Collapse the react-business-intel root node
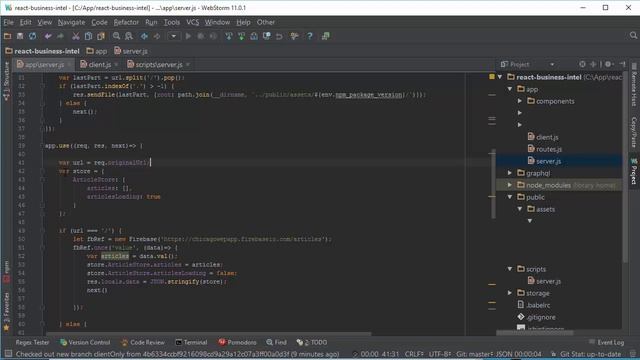This screenshot has width=640, height=360. click(x=500, y=77)
